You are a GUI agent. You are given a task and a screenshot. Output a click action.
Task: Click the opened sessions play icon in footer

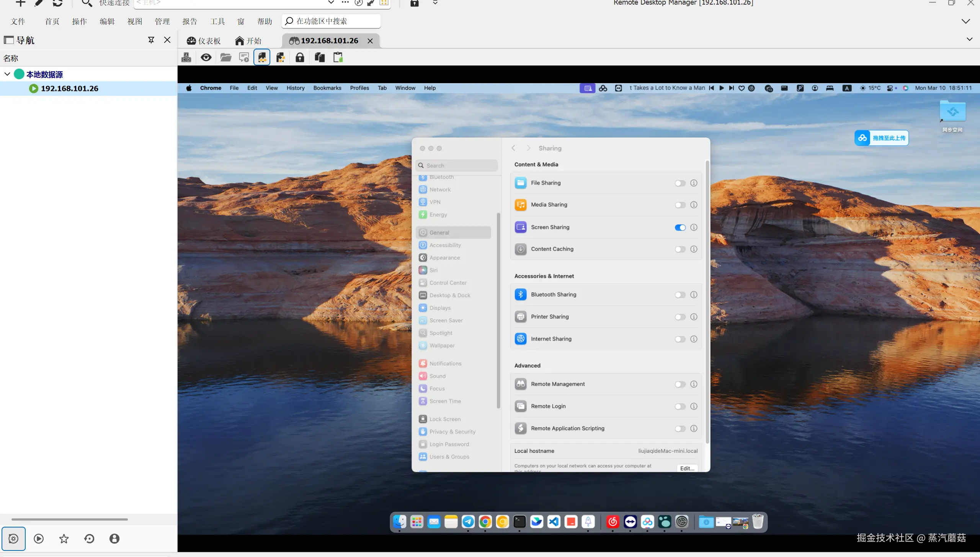coord(39,539)
